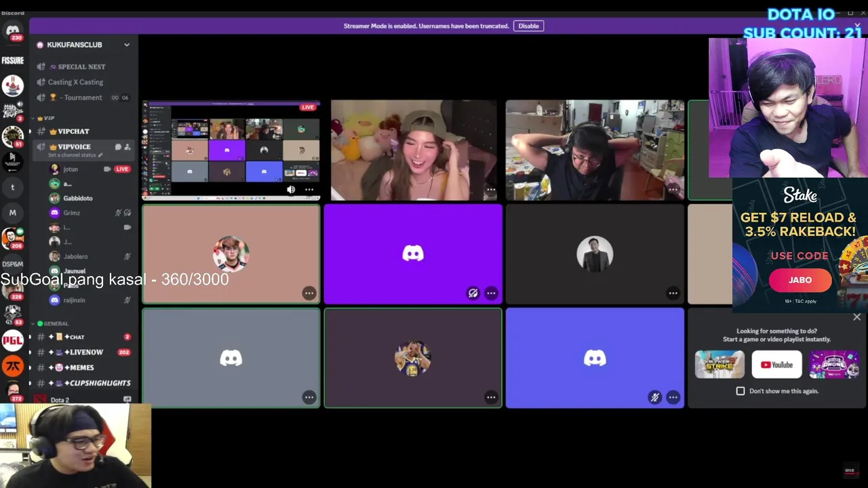Click muted mic icon on Grimz row
The height and width of the screenshot is (488, 868).
[x=118, y=213]
